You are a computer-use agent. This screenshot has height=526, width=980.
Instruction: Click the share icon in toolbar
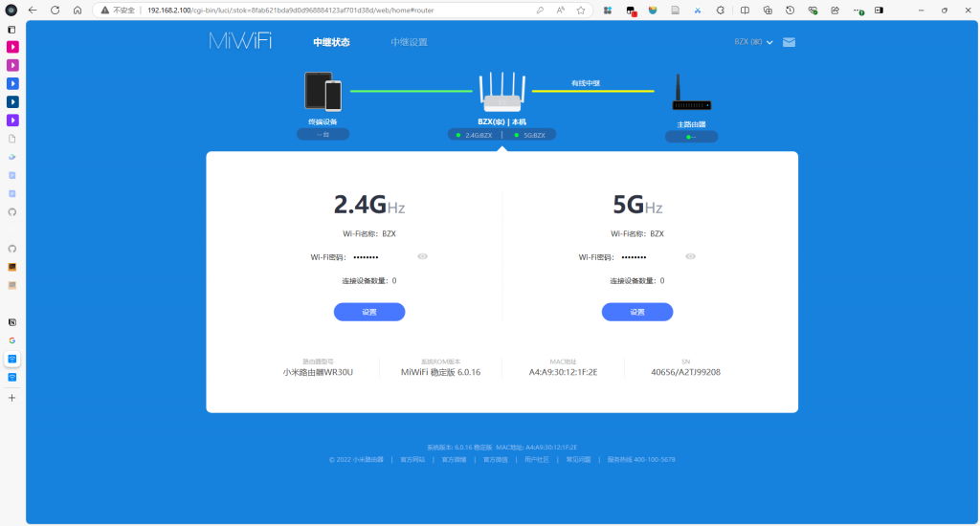coord(835,10)
